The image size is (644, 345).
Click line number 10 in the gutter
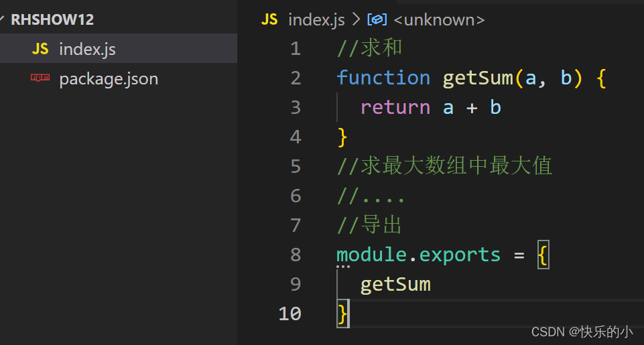(290, 314)
